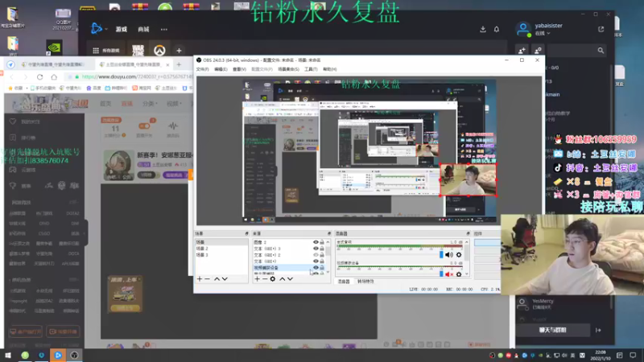Remove the selected scene in OBS
This screenshot has width=644, height=362.
(x=208, y=279)
